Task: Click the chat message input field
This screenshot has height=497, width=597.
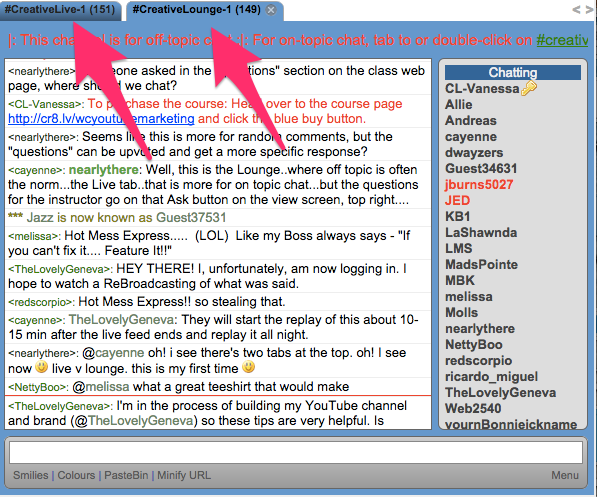Action: pyautogui.click(x=296, y=452)
